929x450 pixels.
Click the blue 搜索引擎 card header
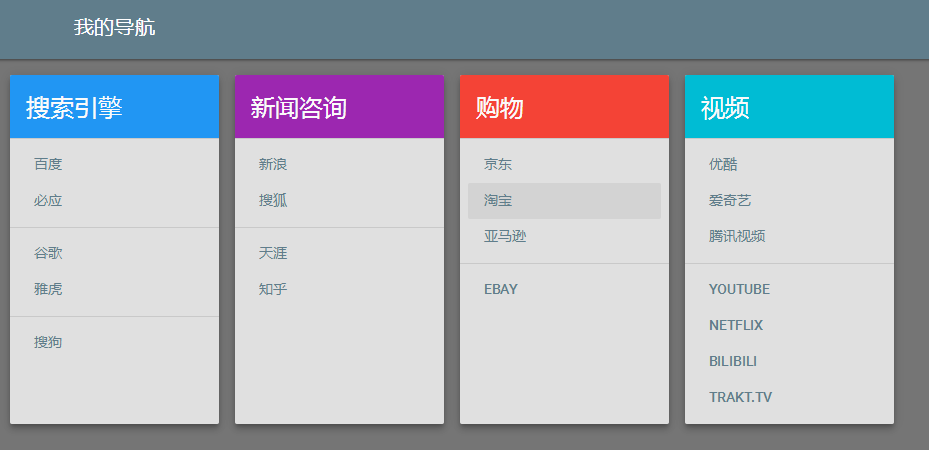114,107
